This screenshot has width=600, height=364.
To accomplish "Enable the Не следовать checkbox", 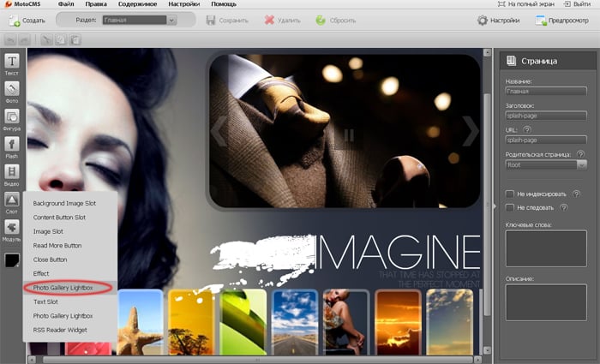I will (510, 207).
